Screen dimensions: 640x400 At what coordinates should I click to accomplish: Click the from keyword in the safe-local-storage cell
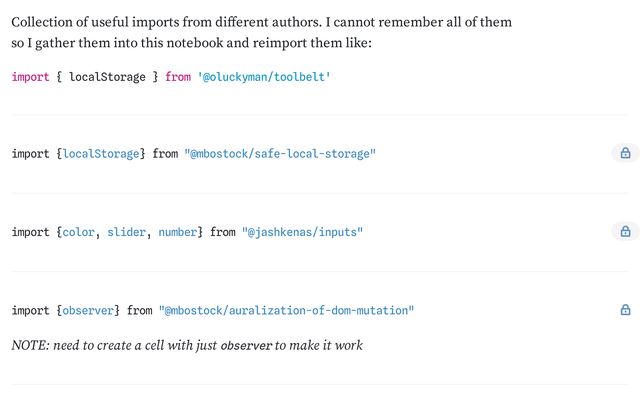click(165, 154)
